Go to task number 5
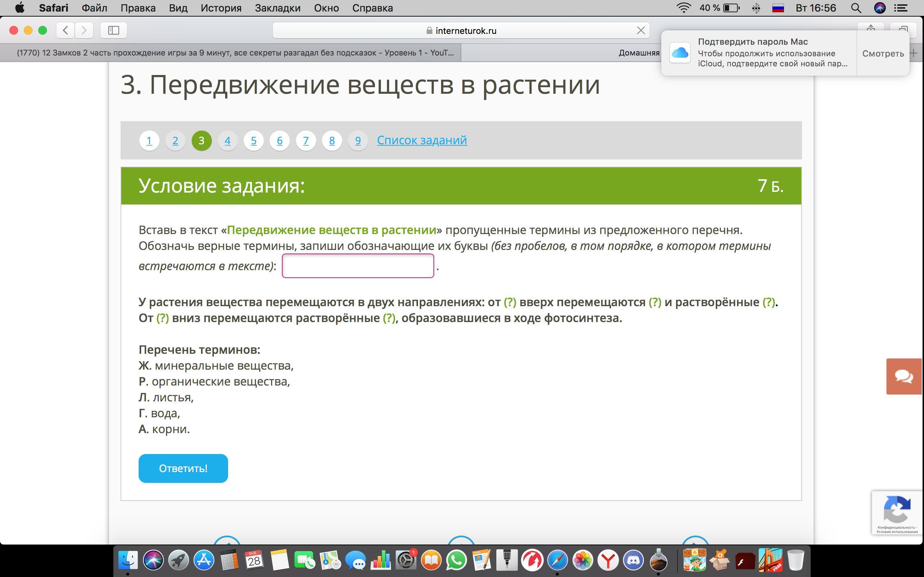This screenshot has width=924, height=577. pyautogui.click(x=253, y=140)
